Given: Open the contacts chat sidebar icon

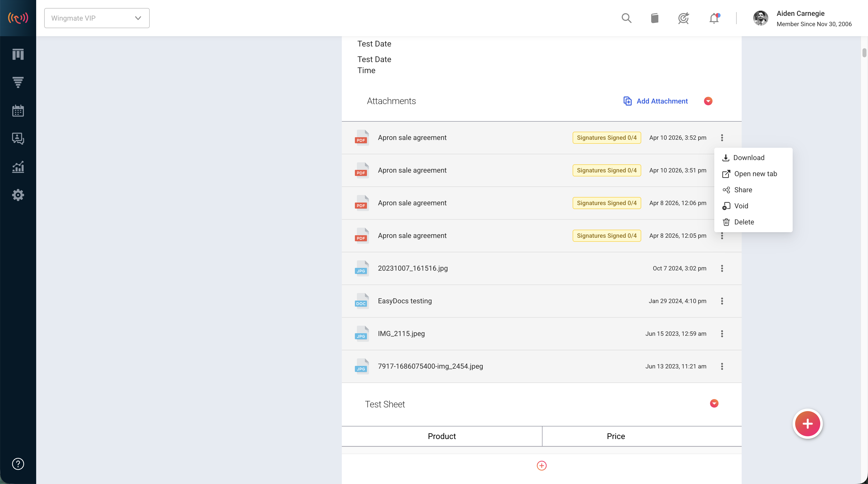Looking at the screenshot, I should (18, 138).
